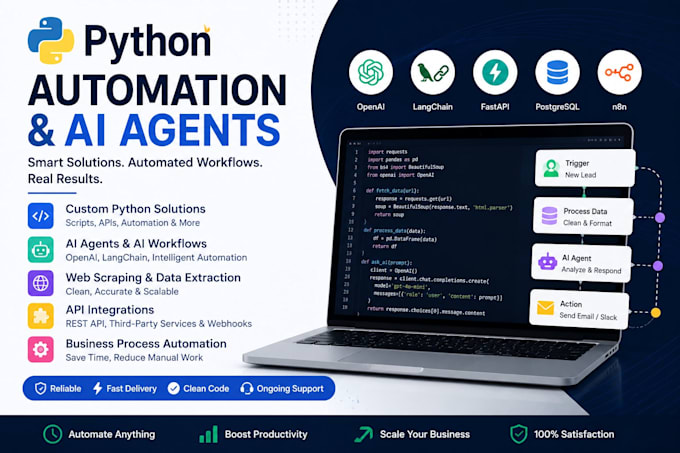The height and width of the screenshot is (453, 680).
Task: Click the checkmark icon next to Clean Code
Action: (x=173, y=388)
